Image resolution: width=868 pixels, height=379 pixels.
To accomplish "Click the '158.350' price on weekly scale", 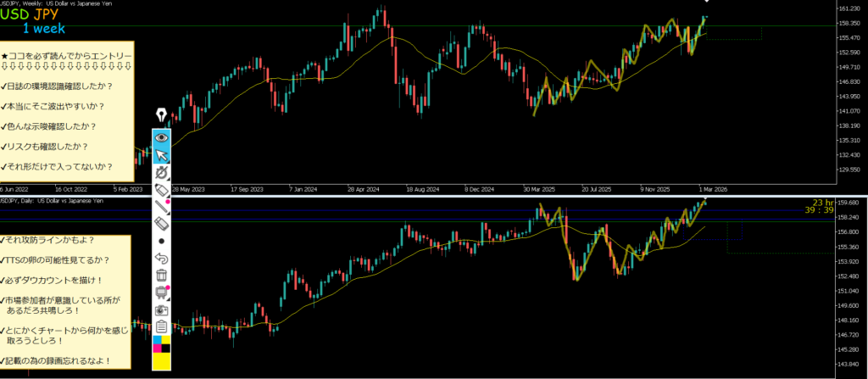I will 849,24.
